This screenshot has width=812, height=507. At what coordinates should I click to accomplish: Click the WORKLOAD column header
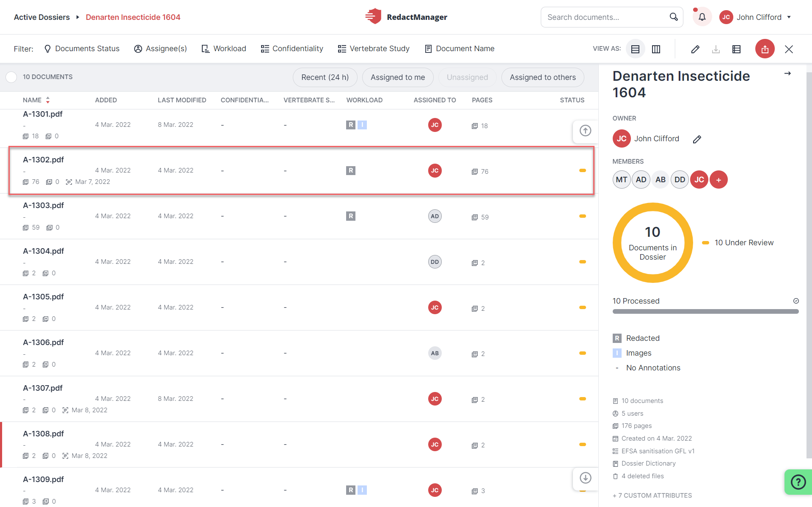(364, 100)
